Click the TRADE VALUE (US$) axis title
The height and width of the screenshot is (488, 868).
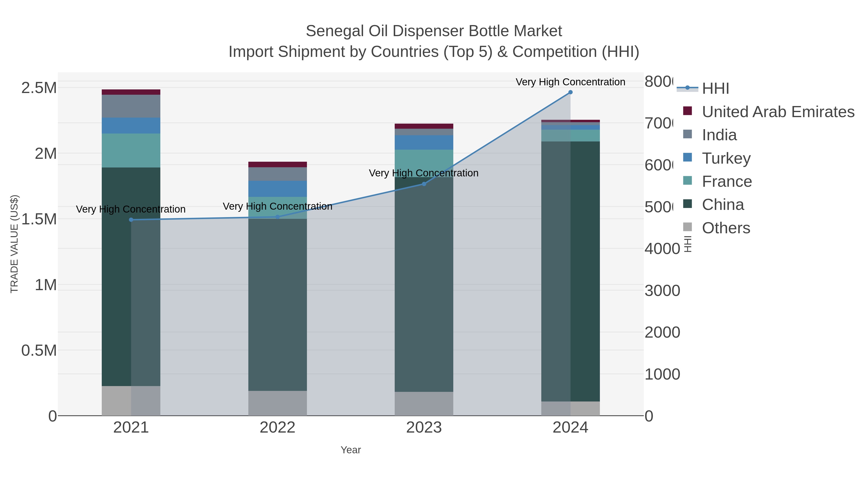tap(14, 244)
